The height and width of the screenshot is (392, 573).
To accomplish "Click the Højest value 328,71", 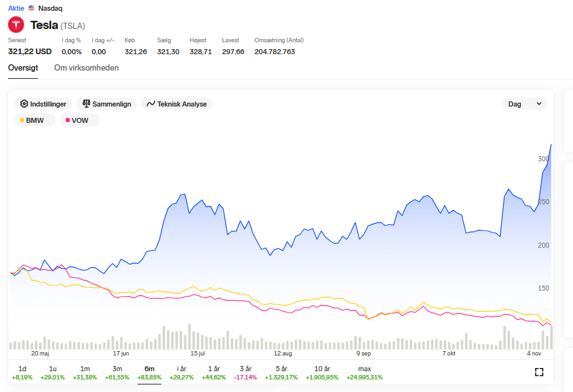I will (x=200, y=52).
